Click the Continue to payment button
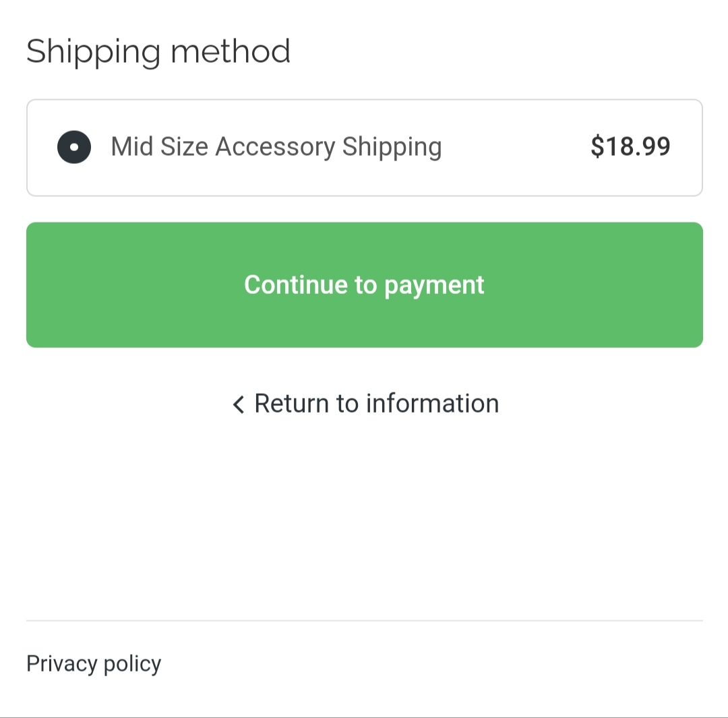The height and width of the screenshot is (718, 728). click(364, 285)
